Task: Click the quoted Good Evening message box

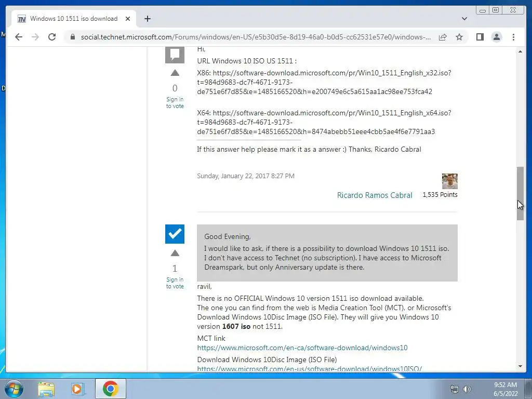Action: coord(327,253)
